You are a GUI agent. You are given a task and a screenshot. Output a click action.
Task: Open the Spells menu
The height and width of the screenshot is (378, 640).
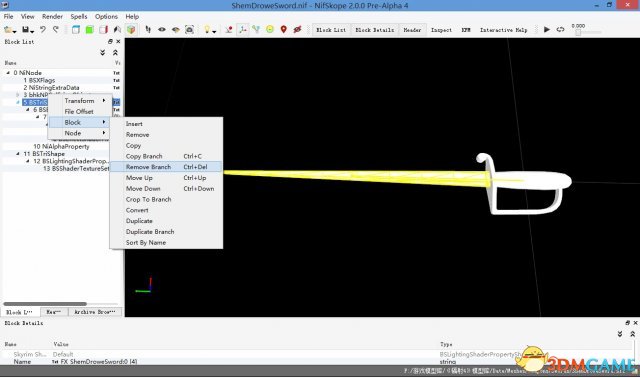point(79,16)
